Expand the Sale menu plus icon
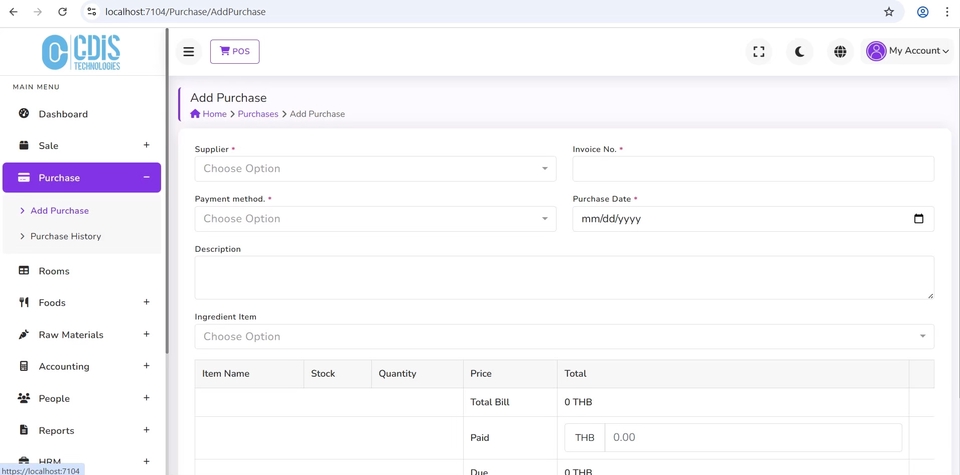Screen dimensions: 960x475 (x=146, y=145)
